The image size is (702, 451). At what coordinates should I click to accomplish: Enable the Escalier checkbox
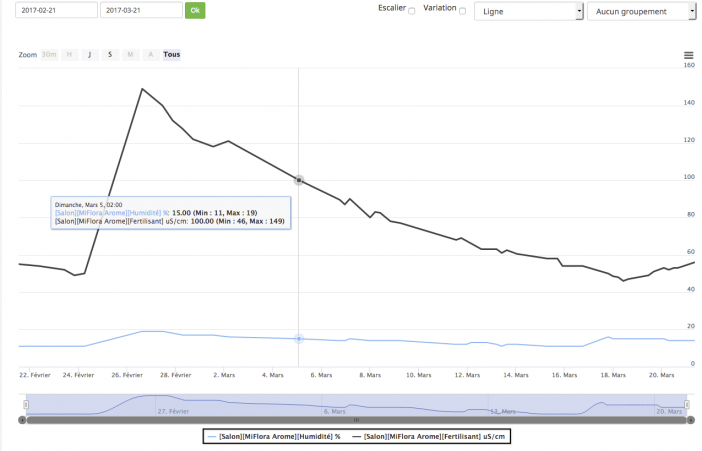[412, 11]
